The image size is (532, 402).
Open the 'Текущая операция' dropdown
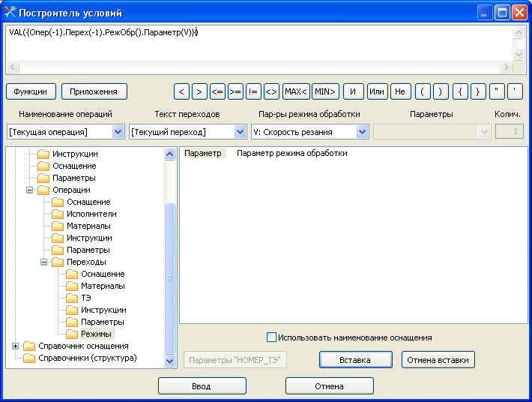(x=118, y=132)
